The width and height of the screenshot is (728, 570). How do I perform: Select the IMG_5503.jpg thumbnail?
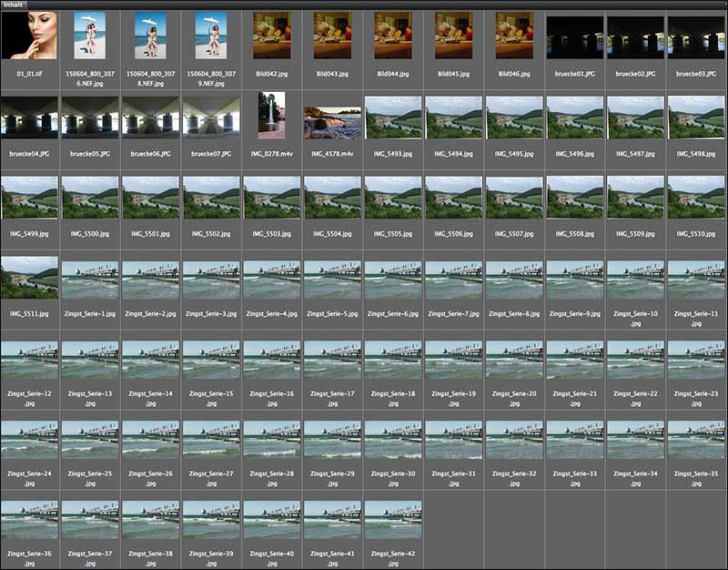tap(271, 198)
